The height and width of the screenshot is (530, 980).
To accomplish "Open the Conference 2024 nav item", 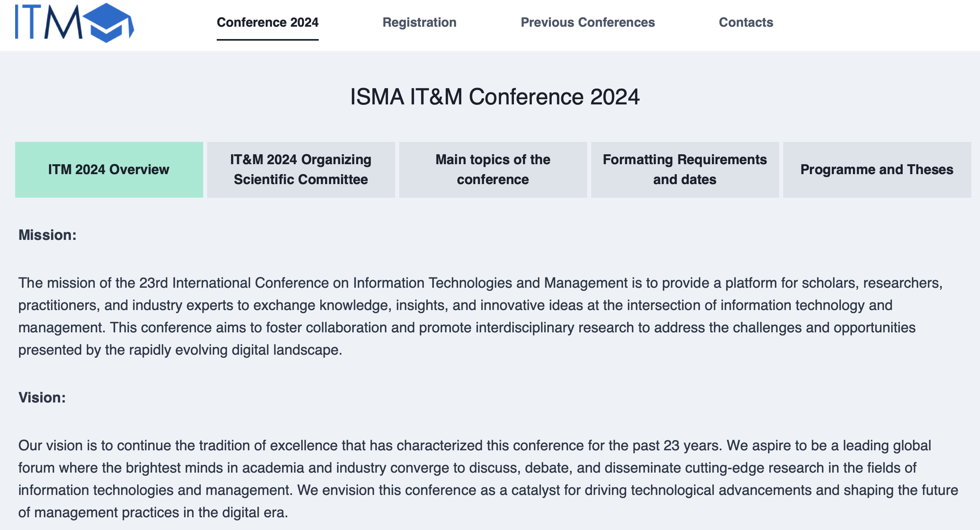I will click(267, 22).
